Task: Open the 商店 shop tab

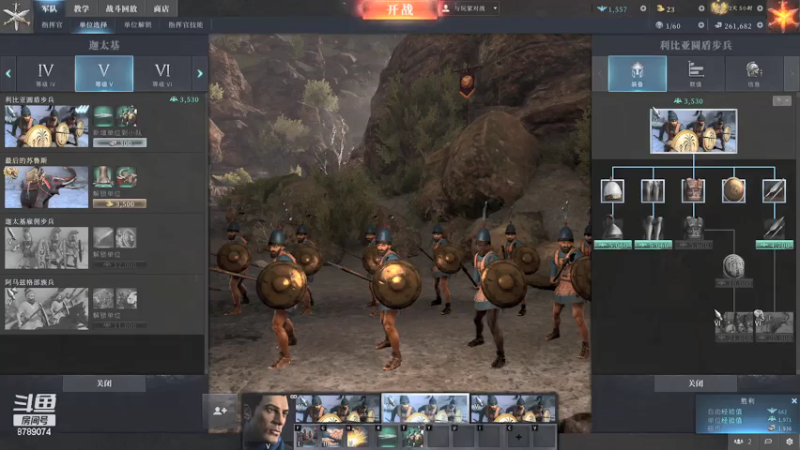Action: (161, 8)
